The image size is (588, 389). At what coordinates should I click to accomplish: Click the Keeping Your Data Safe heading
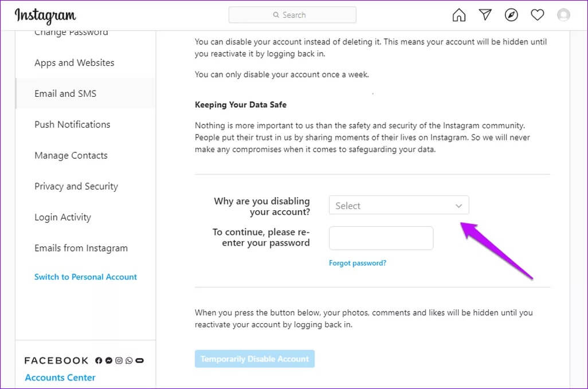[x=240, y=105]
